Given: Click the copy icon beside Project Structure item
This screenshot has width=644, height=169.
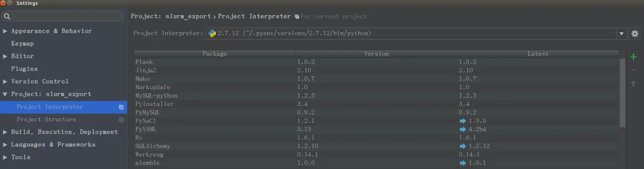Looking at the screenshot, I should (x=121, y=120).
